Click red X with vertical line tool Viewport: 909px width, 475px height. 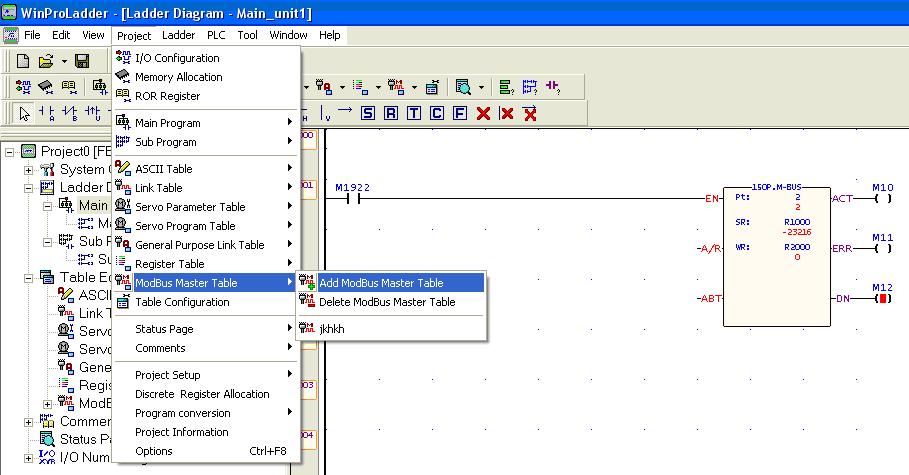[506, 113]
